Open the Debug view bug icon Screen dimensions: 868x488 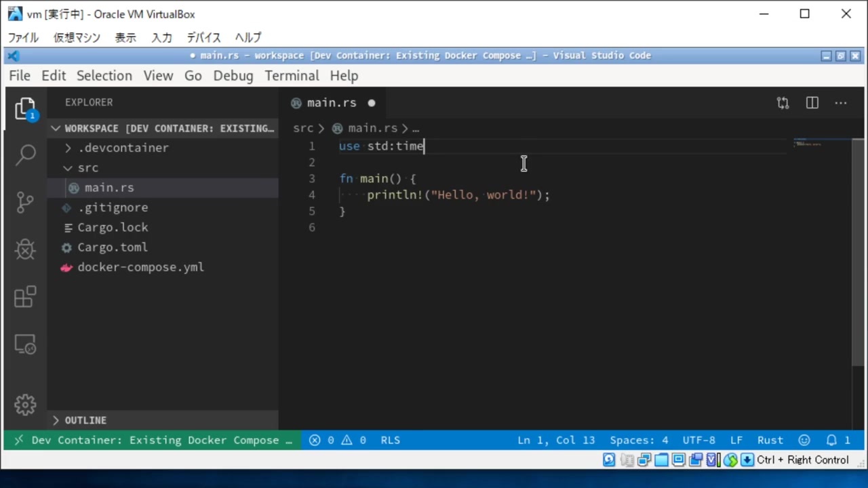(25, 249)
